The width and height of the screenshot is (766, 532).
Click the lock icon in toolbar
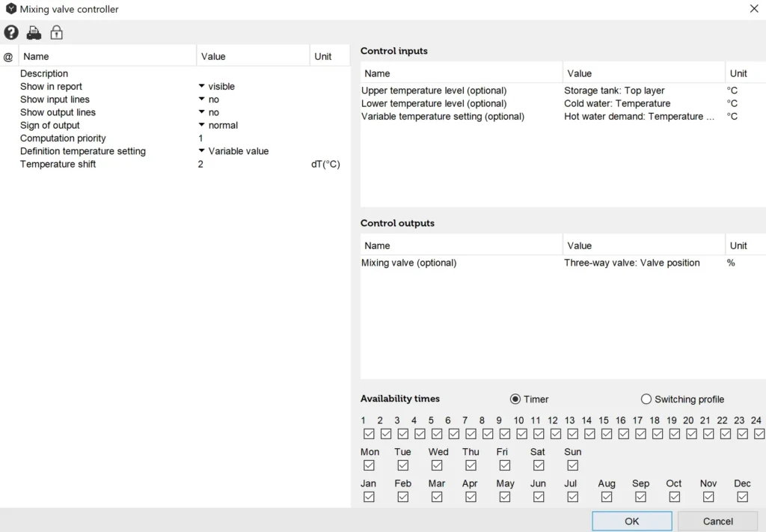56,32
